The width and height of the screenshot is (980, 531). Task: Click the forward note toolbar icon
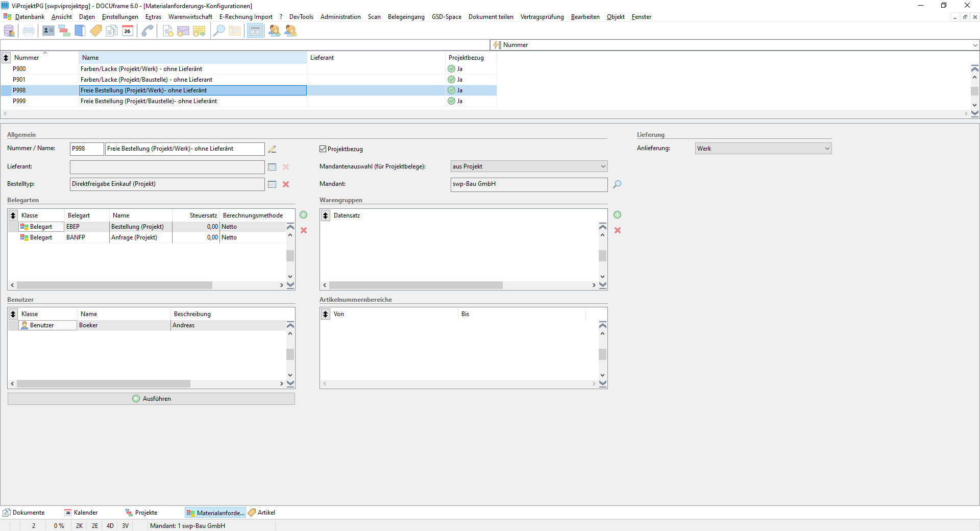199,31
